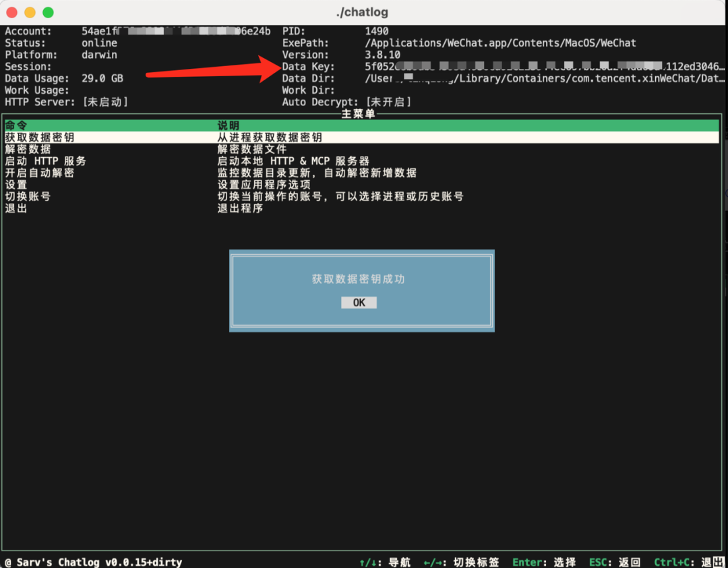
Task: Click the 启动本地 HTTP & MCP 服务器 description
Action: (x=293, y=161)
